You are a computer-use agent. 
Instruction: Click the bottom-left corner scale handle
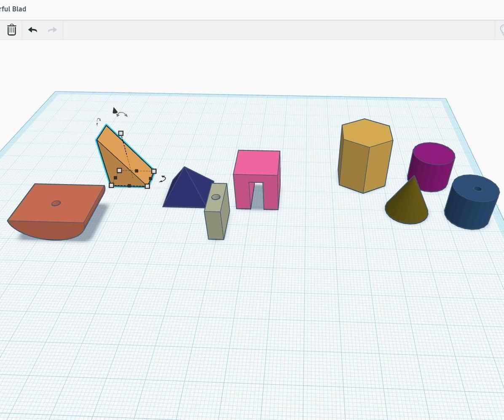pyautogui.click(x=112, y=185)
